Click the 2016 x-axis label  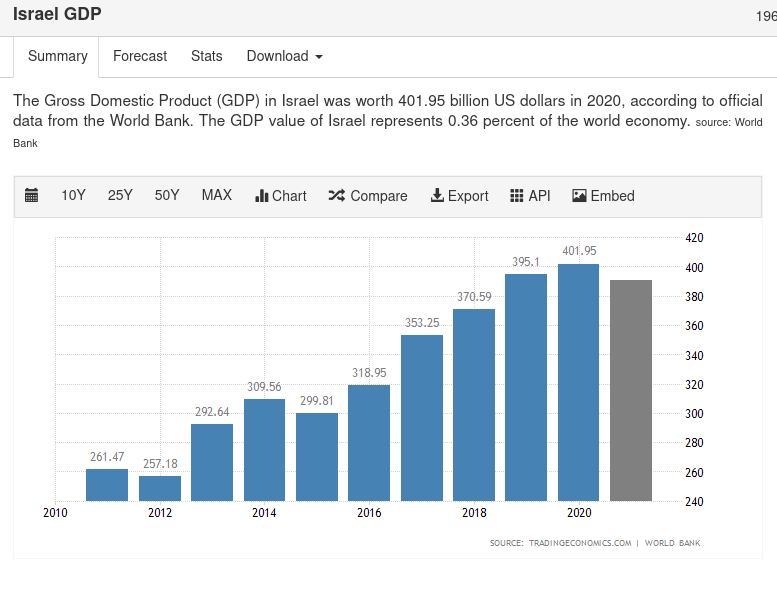369,513
